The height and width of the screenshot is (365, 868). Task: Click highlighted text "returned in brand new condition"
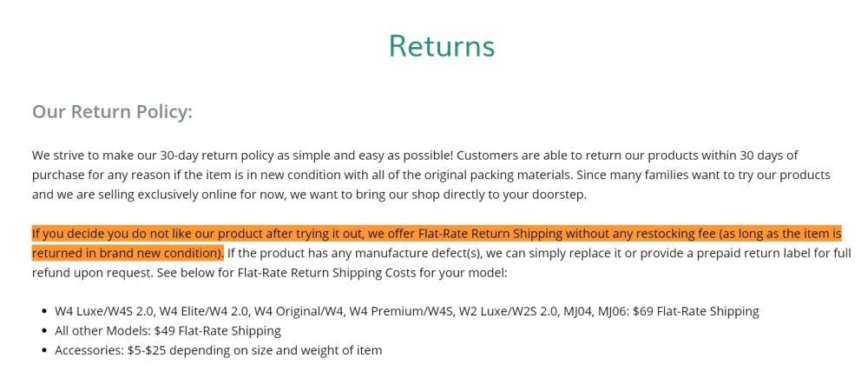point(124,253)
